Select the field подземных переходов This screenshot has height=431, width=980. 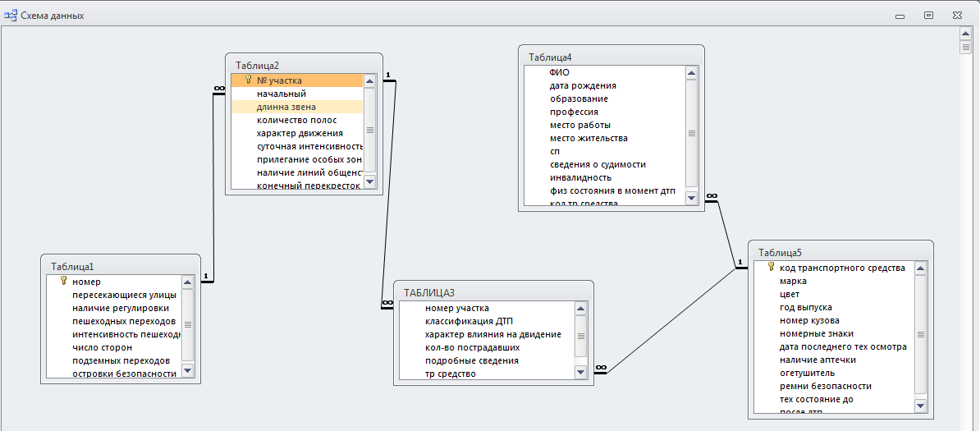(114, 360)
